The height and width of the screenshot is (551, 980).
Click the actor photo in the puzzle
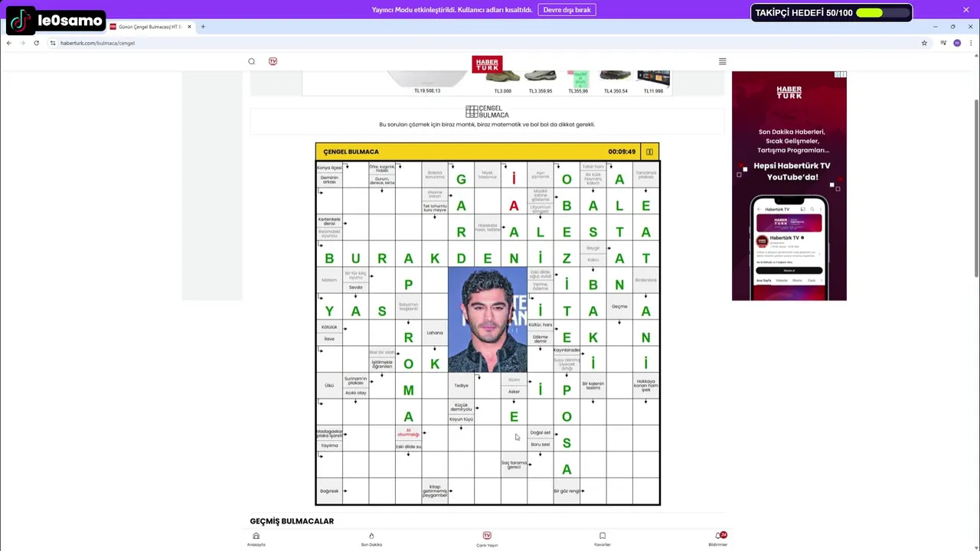(x=487, y=320)
